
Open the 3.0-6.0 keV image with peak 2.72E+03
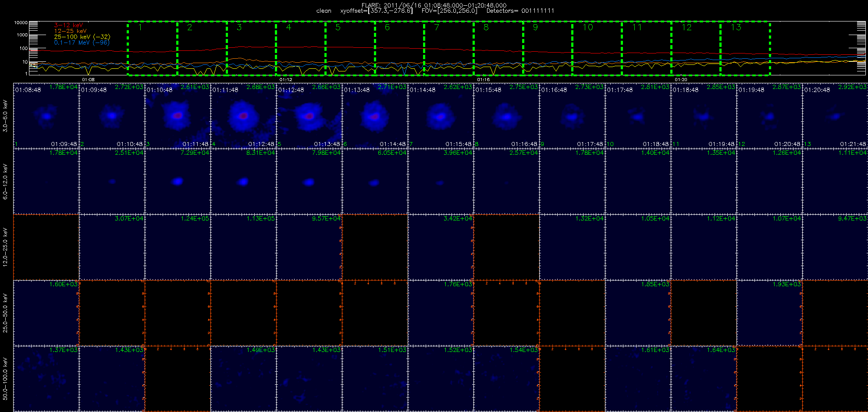coord(112,116)
